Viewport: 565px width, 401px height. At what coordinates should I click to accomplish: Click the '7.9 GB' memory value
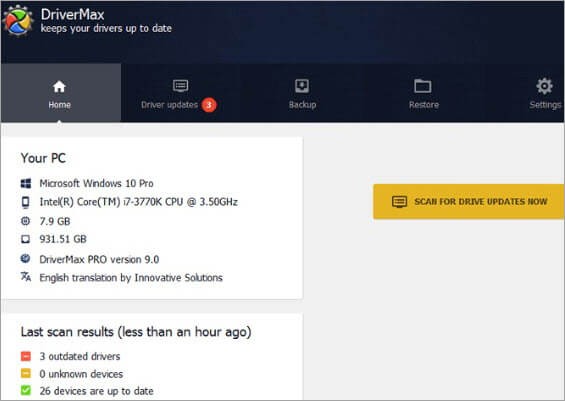55,221
